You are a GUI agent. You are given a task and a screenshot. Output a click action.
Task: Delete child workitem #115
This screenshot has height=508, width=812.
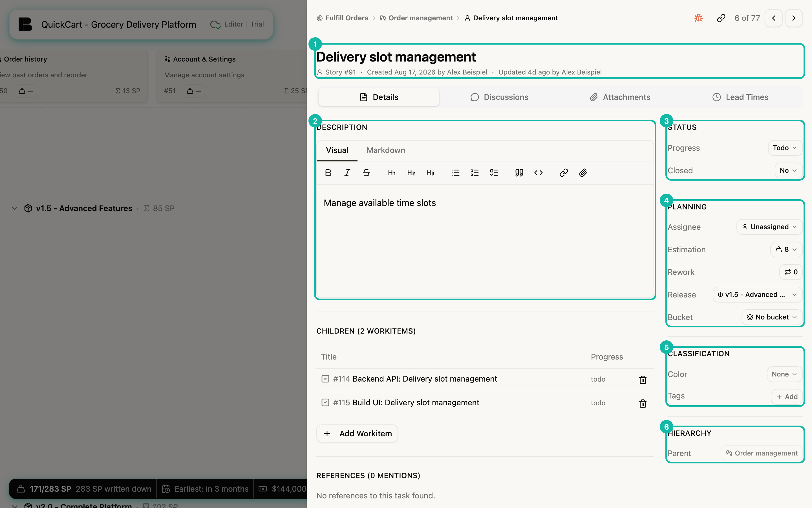pyautogui.click(x=643, y=403)
